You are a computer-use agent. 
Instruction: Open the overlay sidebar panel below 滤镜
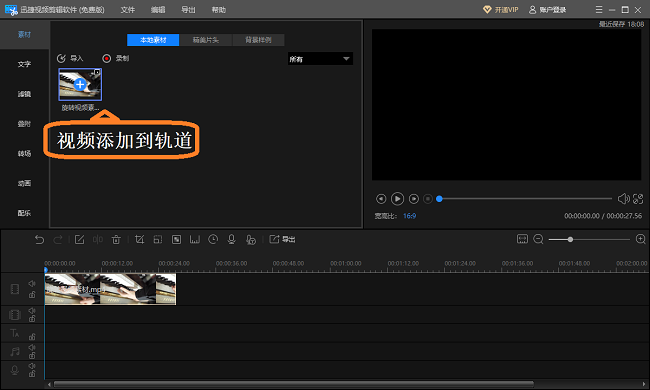pyautogui.click(x=24, y=124)
